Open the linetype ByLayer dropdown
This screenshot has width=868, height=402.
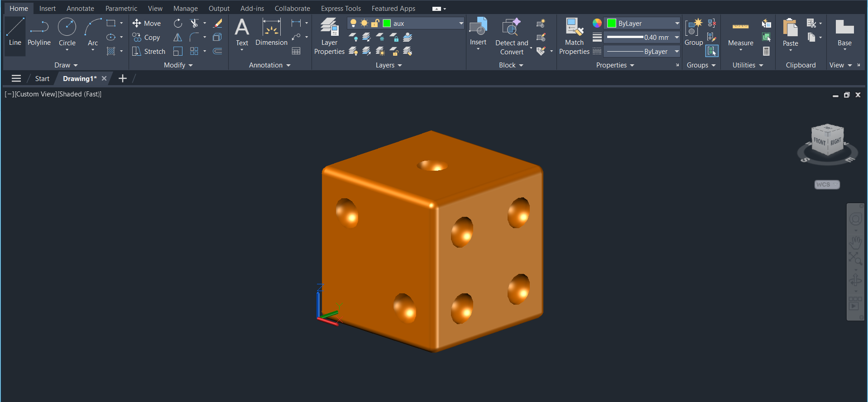click(677, 51)
